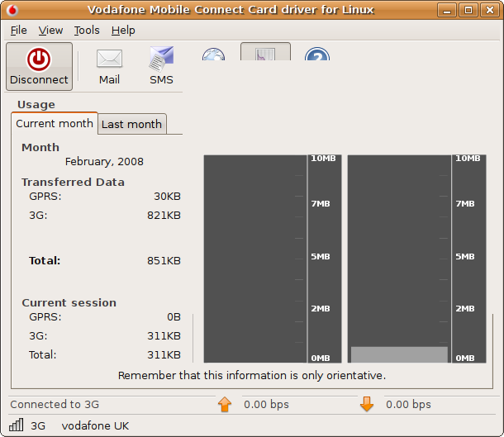Viewport: 504px width, 437px height.
Task: Open the SMS messages icon
Action: click(x=161, y=66)
